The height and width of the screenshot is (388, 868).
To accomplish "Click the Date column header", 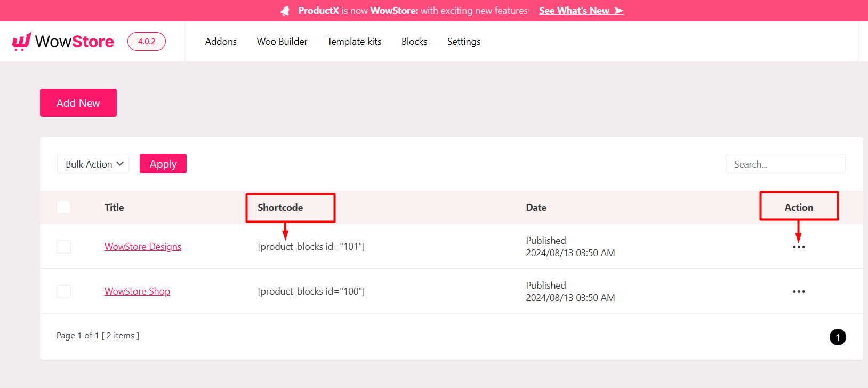I will coord(536,208).
